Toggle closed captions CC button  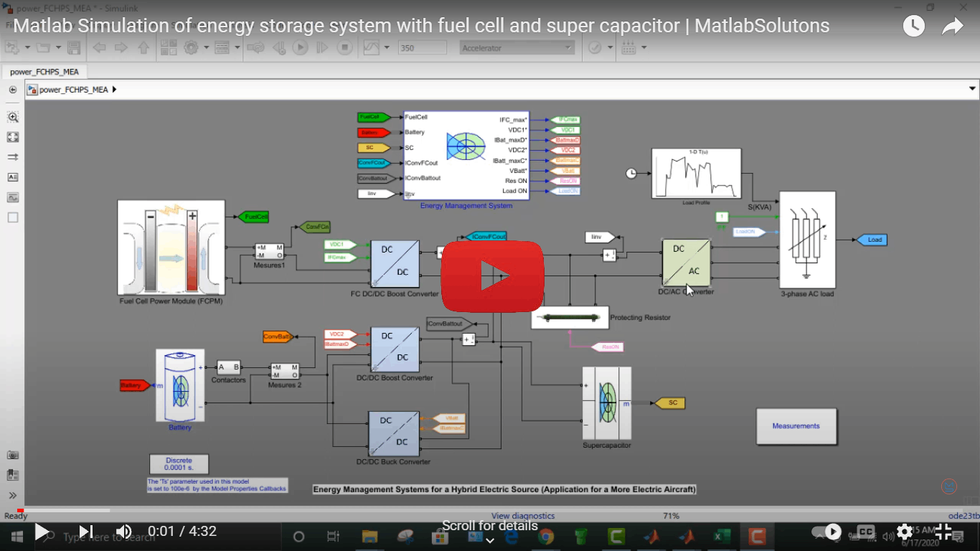[x=866, y=532]
